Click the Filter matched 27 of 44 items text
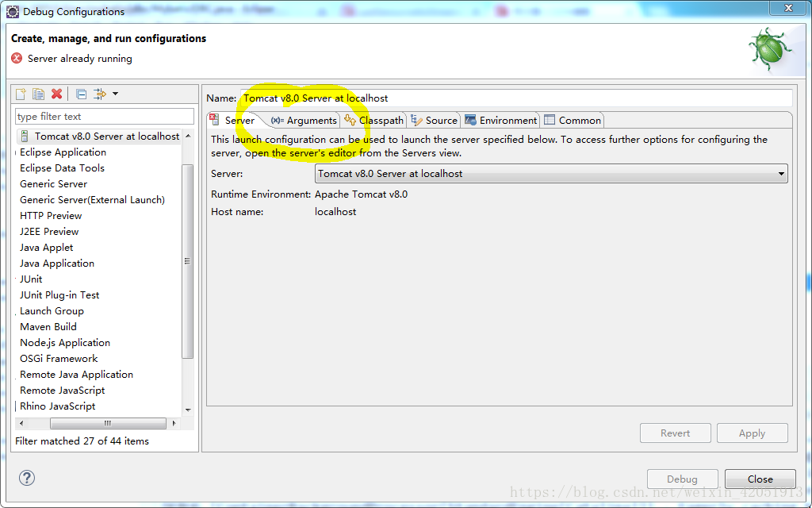 [x=82, y=441]
